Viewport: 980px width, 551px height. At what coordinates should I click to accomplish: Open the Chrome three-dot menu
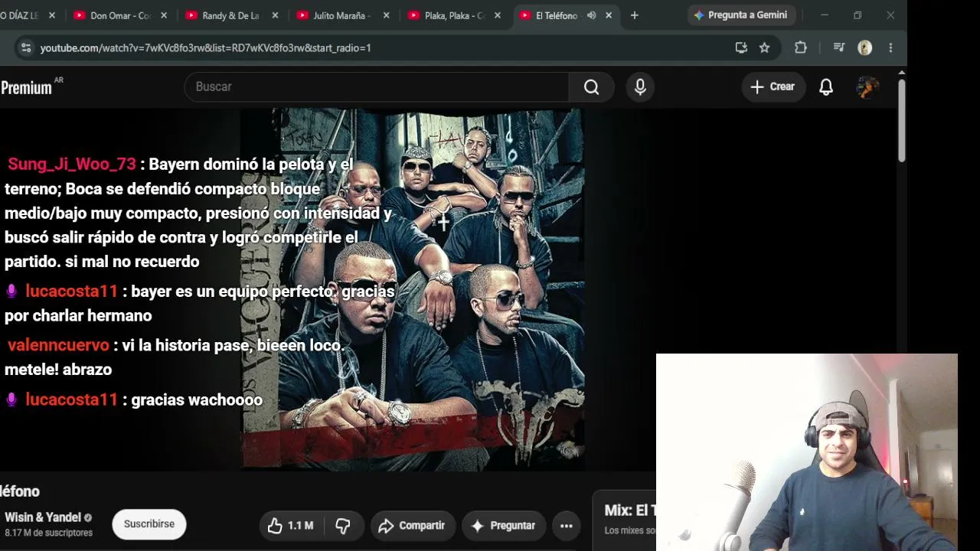pos(890,47)
